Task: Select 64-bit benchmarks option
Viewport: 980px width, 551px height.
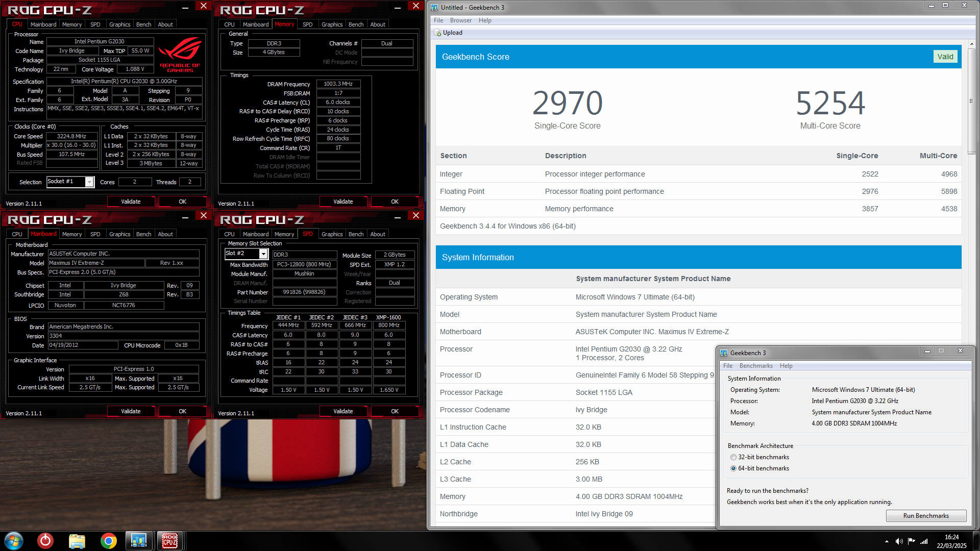Action: (x=733, y=468)
